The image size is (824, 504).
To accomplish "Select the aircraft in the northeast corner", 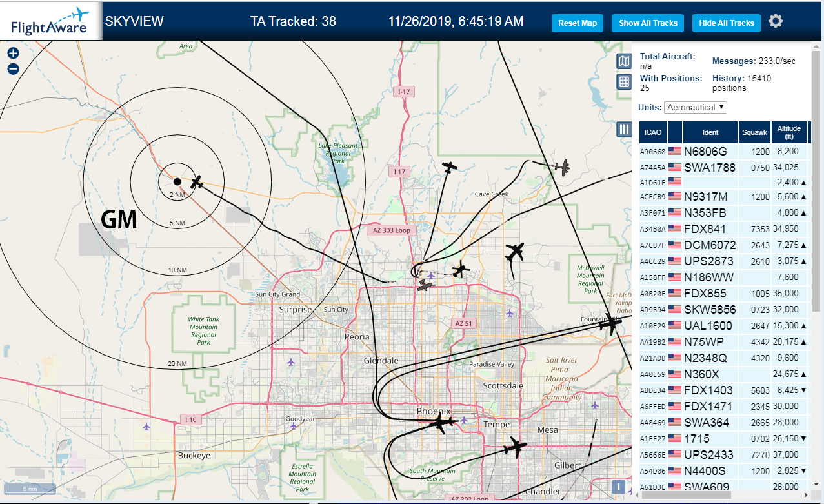I will pos(562,167).
